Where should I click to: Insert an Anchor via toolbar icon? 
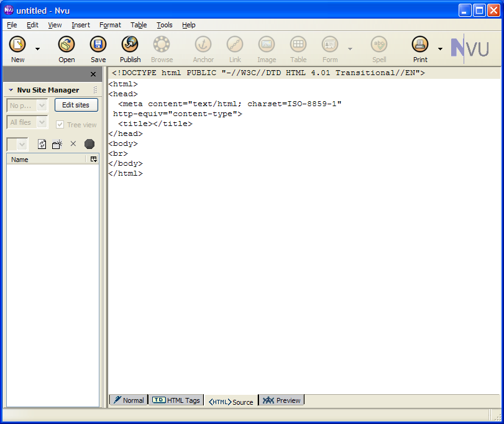point(203,44)
